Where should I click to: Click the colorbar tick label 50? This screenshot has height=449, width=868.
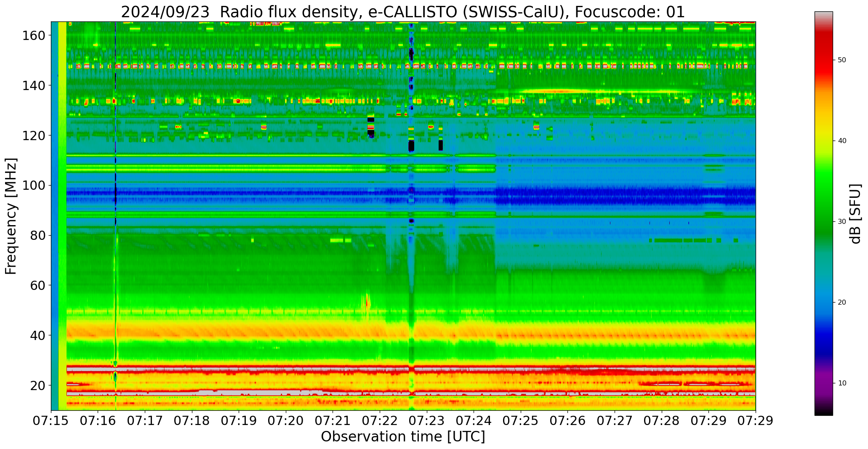[x=842, y=60]
